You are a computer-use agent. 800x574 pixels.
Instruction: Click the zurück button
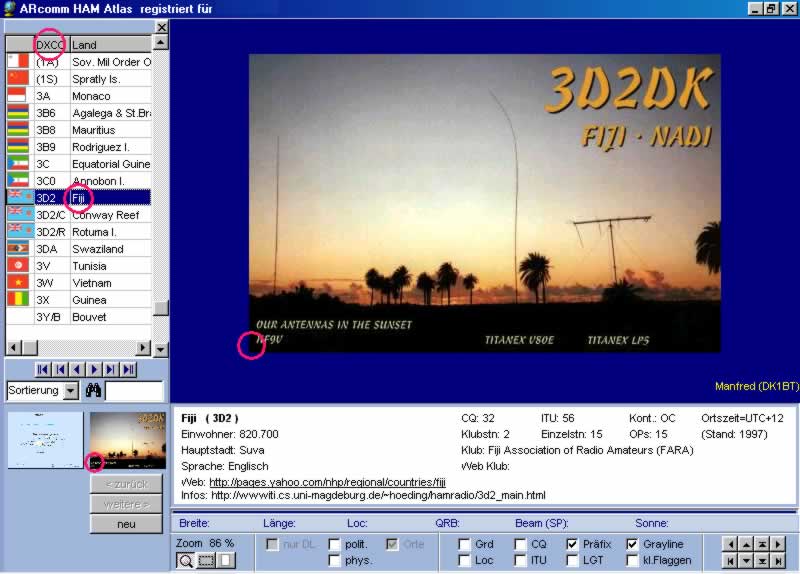tap(127, 484)
